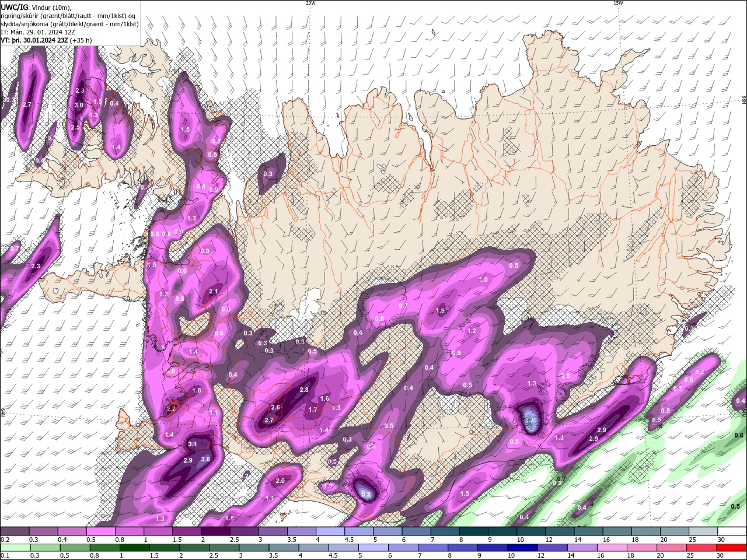This screenshot has height=560, width=747.
Task: Select the '1.9' snowfall value
Action: (x=441, y=310)
